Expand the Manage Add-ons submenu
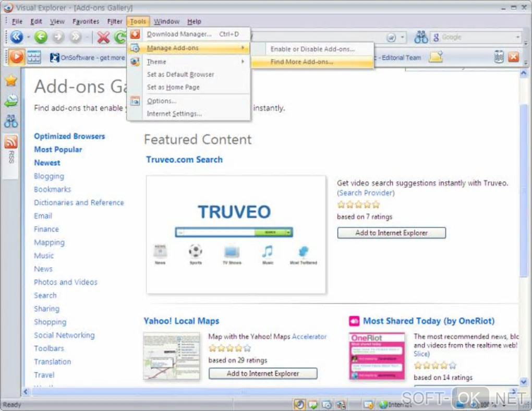Image resolution: width=532 pixels, height=411 pixels. (x=243, y=48)
